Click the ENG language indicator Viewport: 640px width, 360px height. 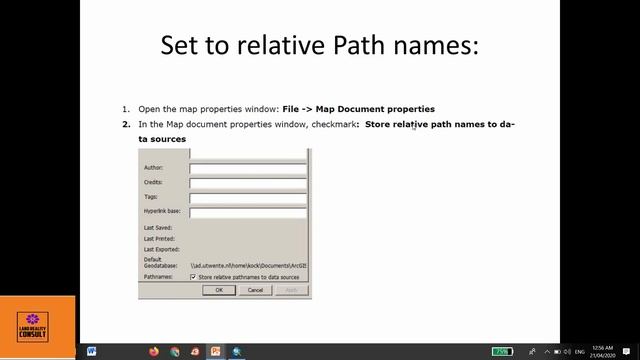(580, 352)
